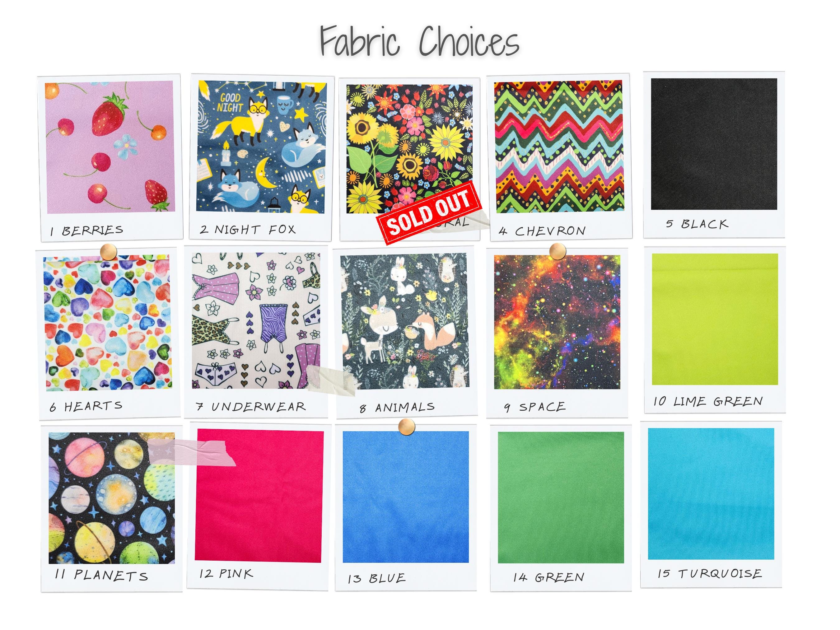This screenshot has width=840, height=630.
Task: Select the solid Black fabric swatch
Action: (x=714, y=144)
